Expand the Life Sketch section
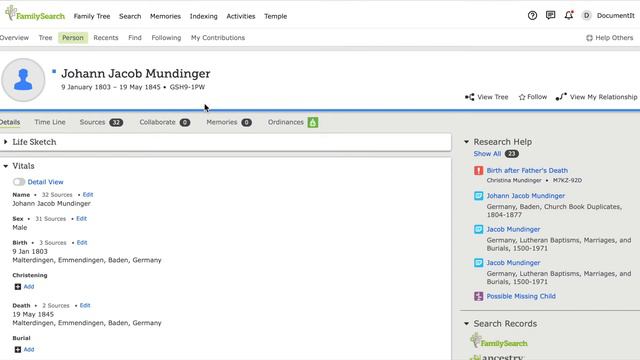 (x=6, y=142)
